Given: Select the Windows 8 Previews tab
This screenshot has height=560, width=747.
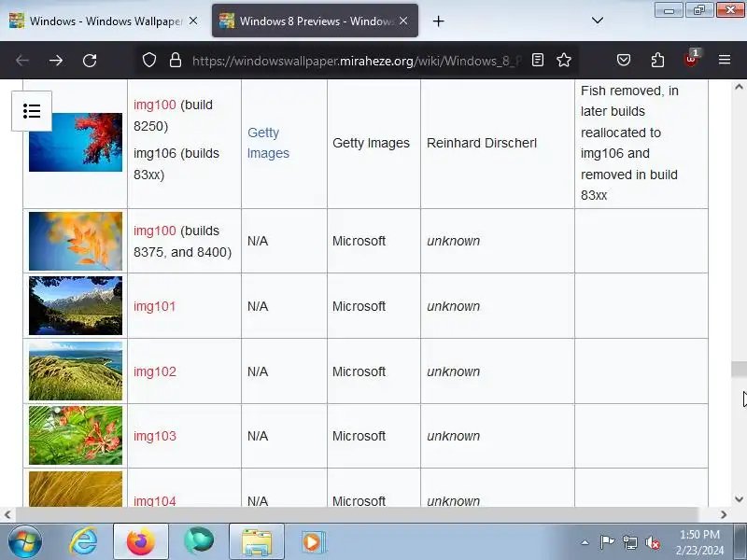Looking at the screenshot, I should coord(315,21).
